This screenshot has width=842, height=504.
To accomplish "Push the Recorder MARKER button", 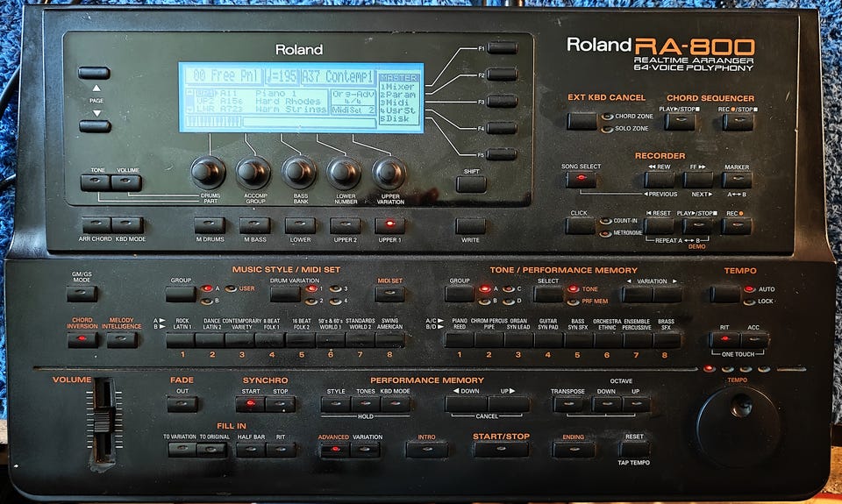I will (737, 180).
